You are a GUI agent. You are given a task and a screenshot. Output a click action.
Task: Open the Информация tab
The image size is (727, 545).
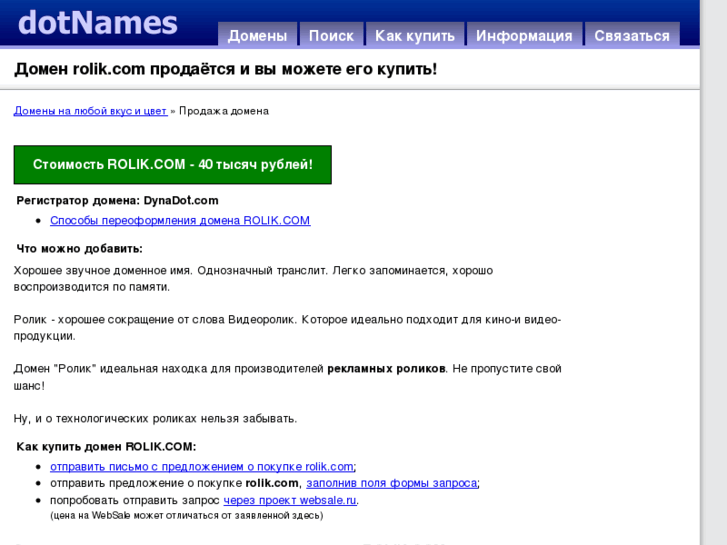click(x=524, y=35)
